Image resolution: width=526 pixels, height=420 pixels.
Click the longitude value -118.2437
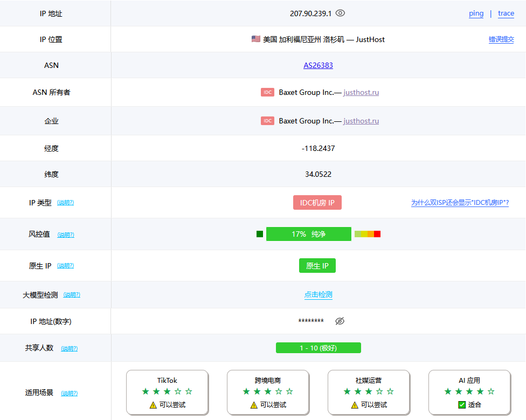pos(318,148)
